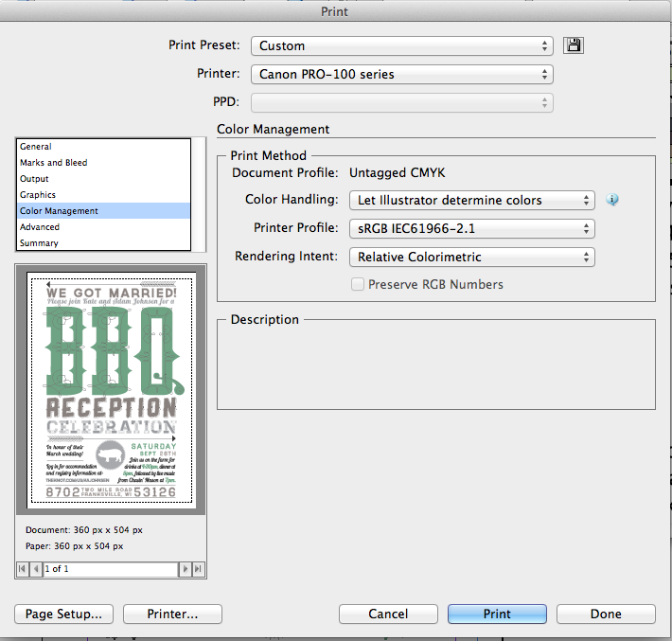Click the info icon beside Color Handling
This screenshot has height=641, width=672.
612,200
